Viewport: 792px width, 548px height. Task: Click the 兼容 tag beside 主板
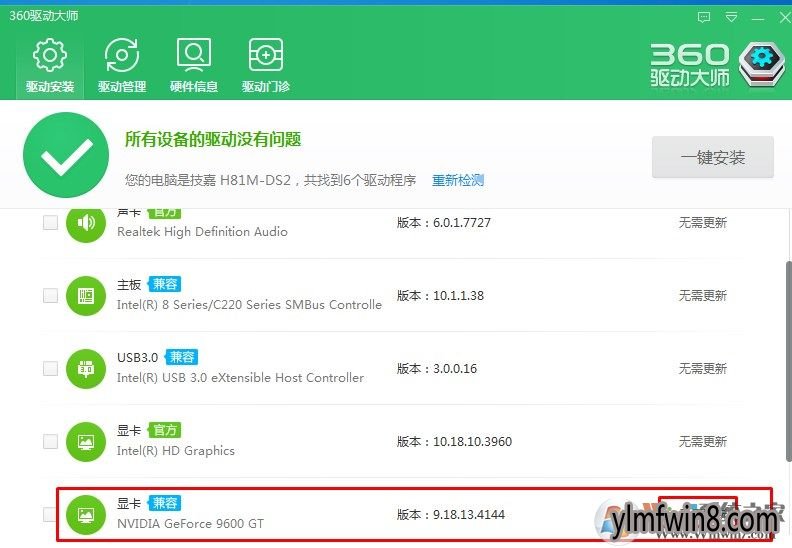[165, 284]
